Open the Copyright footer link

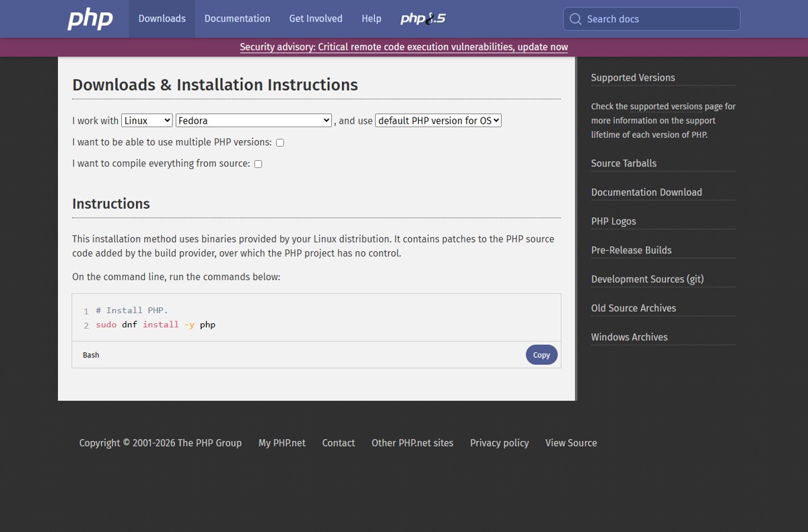pyautogui.click(x=160, y=442)
